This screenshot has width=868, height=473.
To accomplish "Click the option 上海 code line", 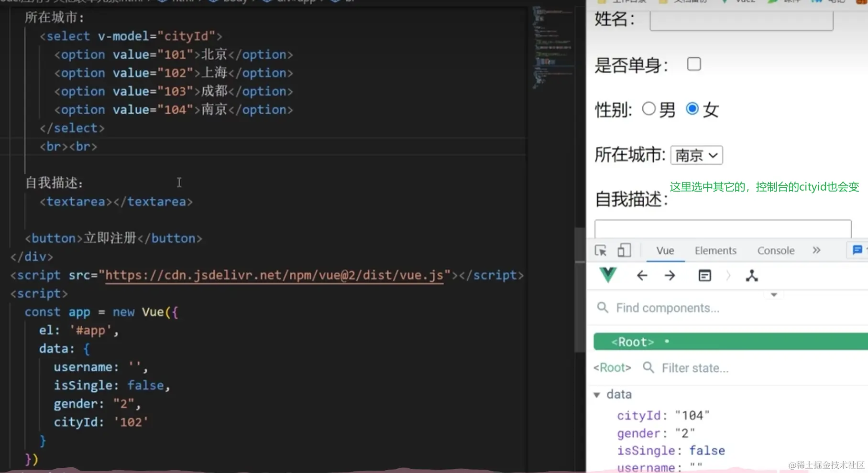I will click(174, 73).
